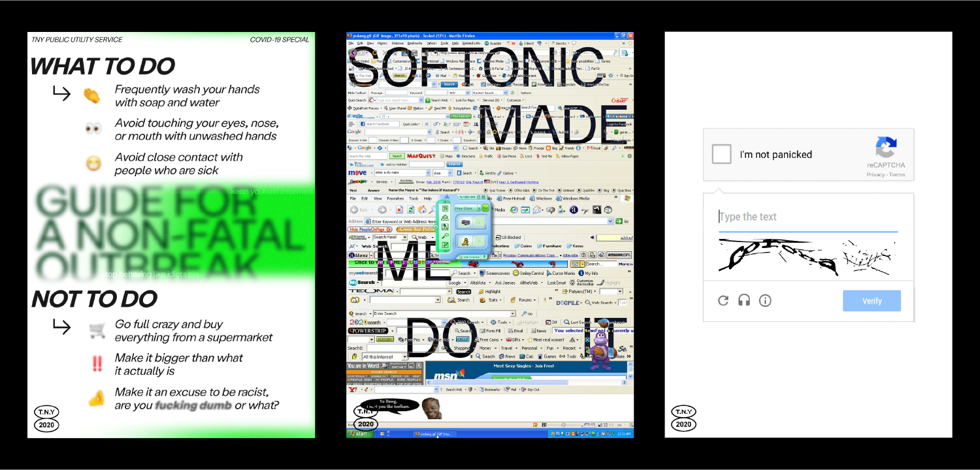Click Sign Out in the Yahoo toolbar

pyautogui.click(x=531, y=390)
